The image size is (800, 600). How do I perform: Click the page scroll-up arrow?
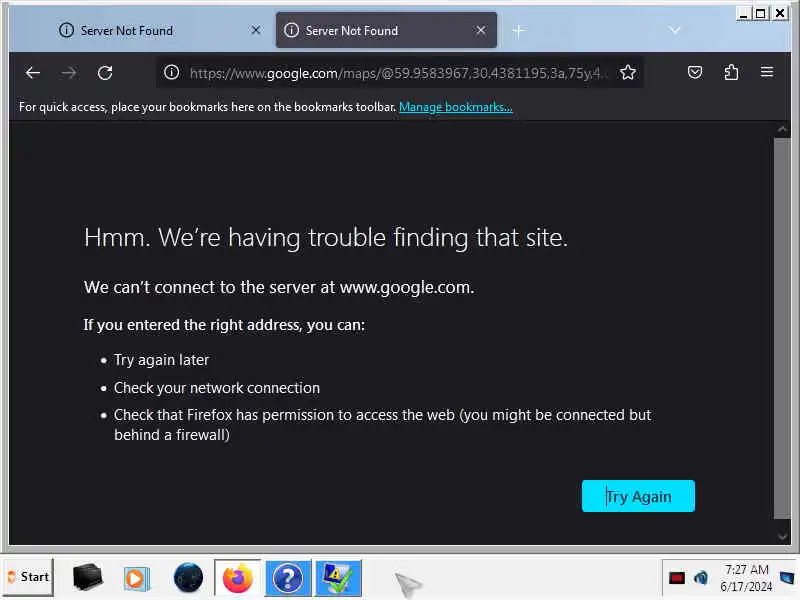pyautogui.click(x=782, y=130)
